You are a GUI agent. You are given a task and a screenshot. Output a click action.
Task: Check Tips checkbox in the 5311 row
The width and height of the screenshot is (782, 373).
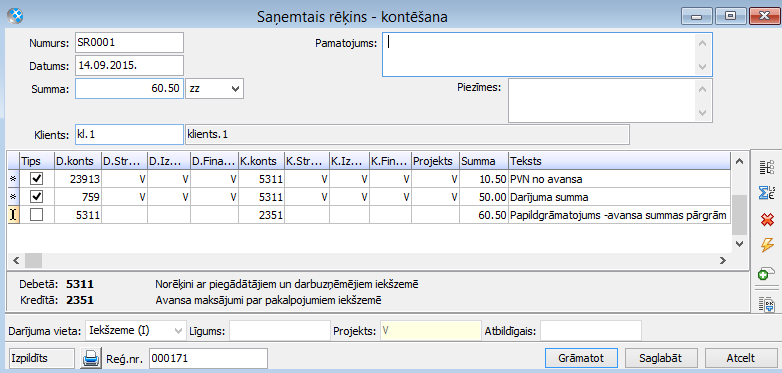pos(36,215)
